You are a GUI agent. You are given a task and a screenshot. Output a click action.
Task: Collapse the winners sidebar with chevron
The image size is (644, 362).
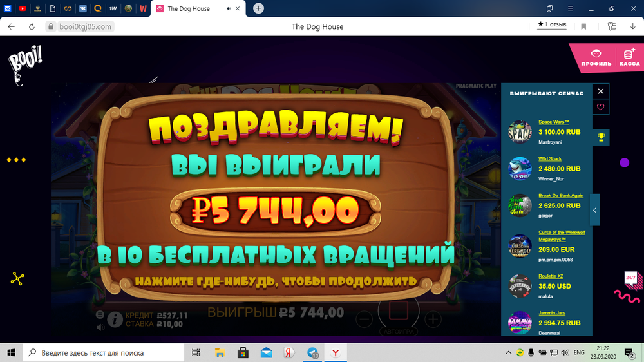(594, 210)
